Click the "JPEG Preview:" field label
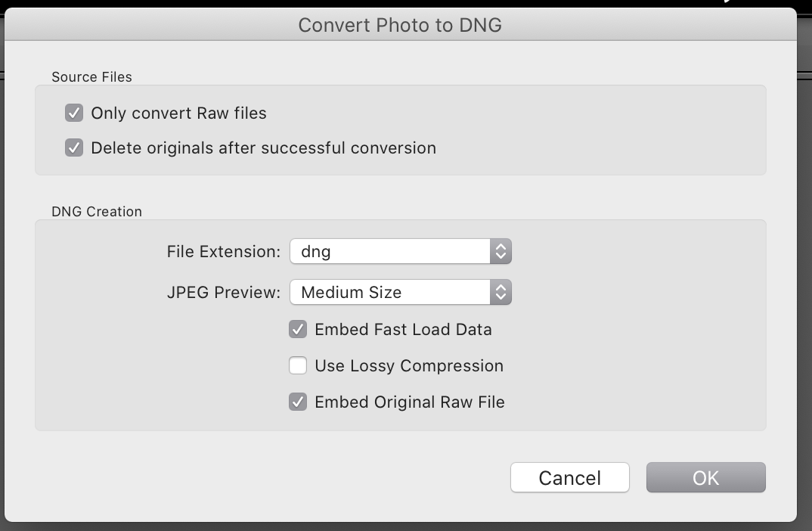The image size is (812, 531). [224, 293]
